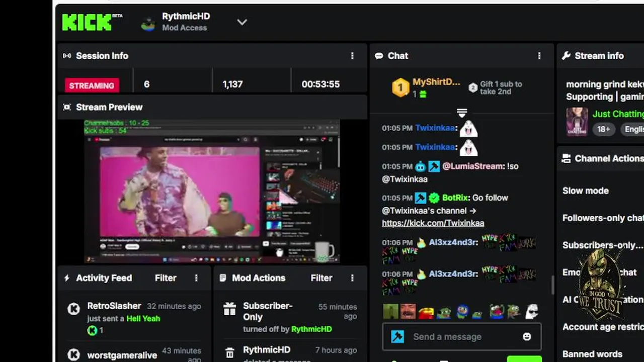Click RetroSlasher in Activity Feed
Screen dimensions: 644x362
[x=114, y=306]
